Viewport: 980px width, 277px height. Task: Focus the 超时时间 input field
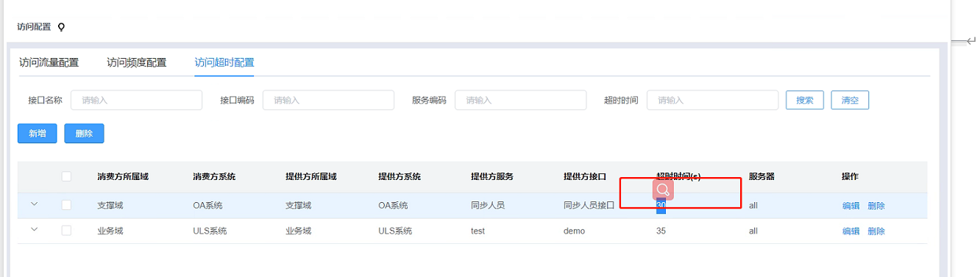click(x=712, y=100)
